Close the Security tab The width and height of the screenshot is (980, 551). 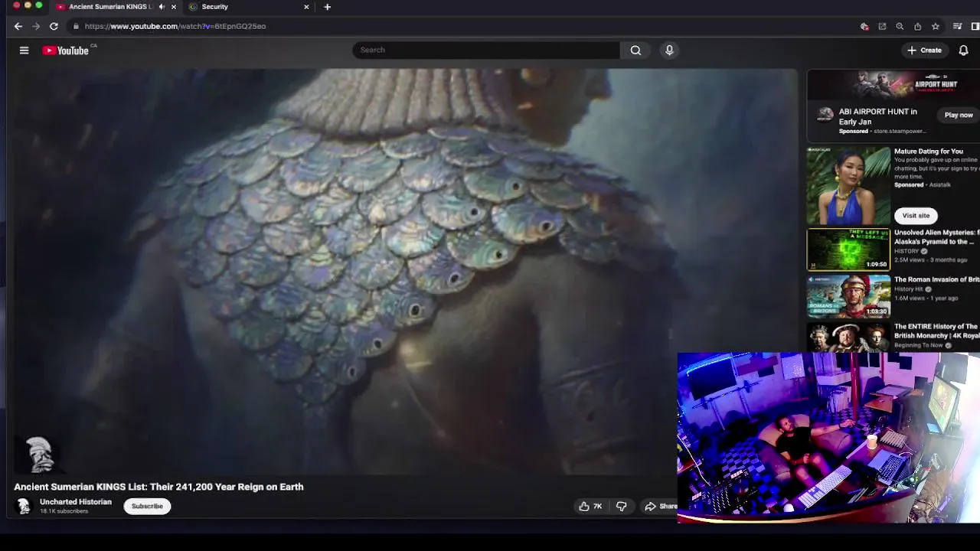(306, 7)
